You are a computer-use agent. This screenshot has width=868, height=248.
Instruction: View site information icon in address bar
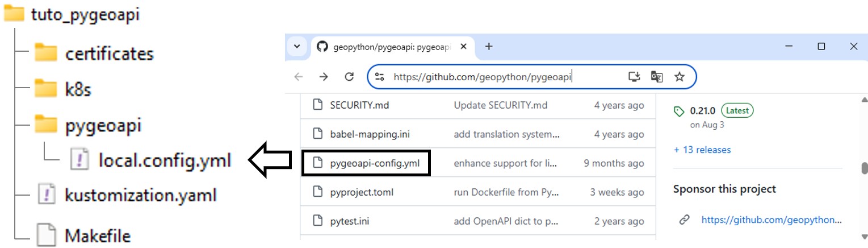[380, 77]
